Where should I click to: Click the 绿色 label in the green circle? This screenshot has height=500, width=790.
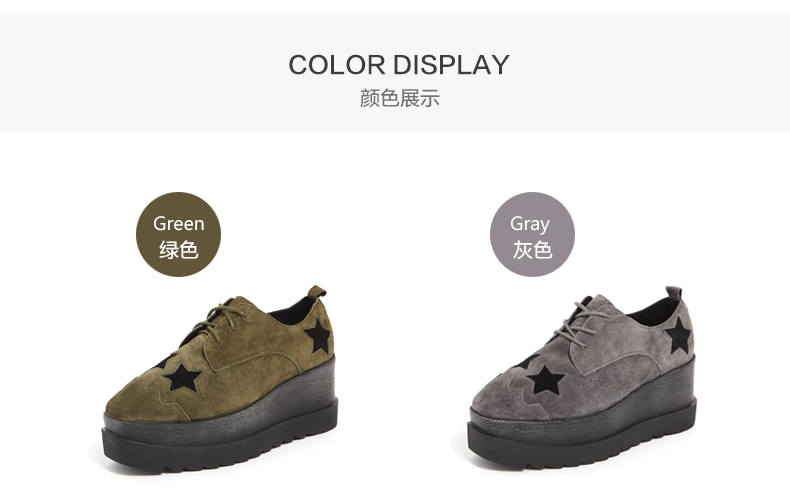pyautogui.click(x=178, y=249)
